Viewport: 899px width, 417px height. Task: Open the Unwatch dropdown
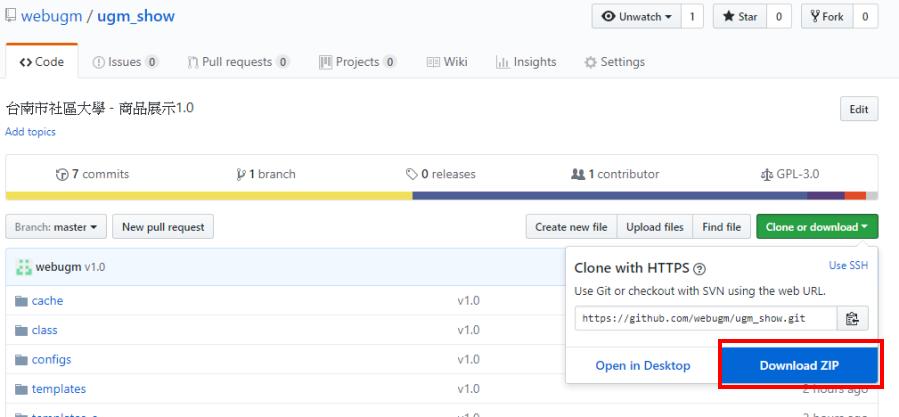pyautogui.click(x=636, y=17)
